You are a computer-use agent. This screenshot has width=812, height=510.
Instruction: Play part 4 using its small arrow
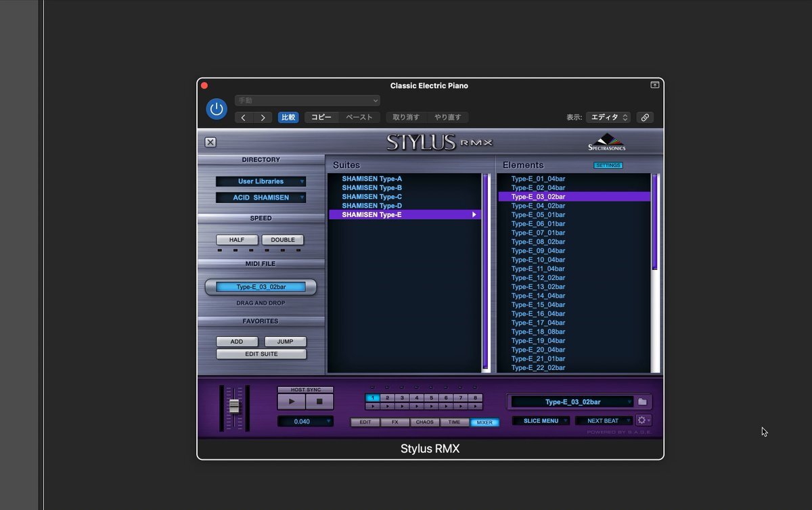pos(417,407)
